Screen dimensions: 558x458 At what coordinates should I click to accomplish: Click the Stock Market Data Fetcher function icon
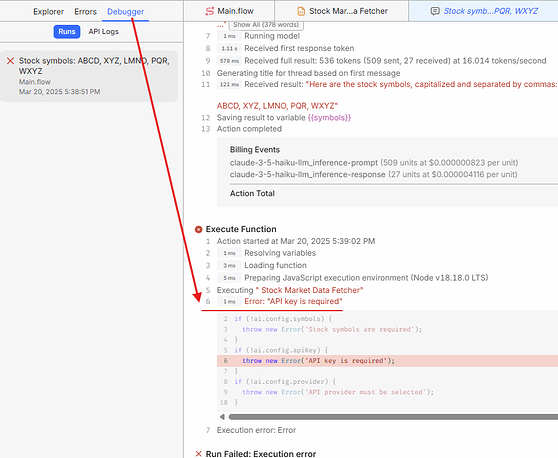tap(301, 11)
